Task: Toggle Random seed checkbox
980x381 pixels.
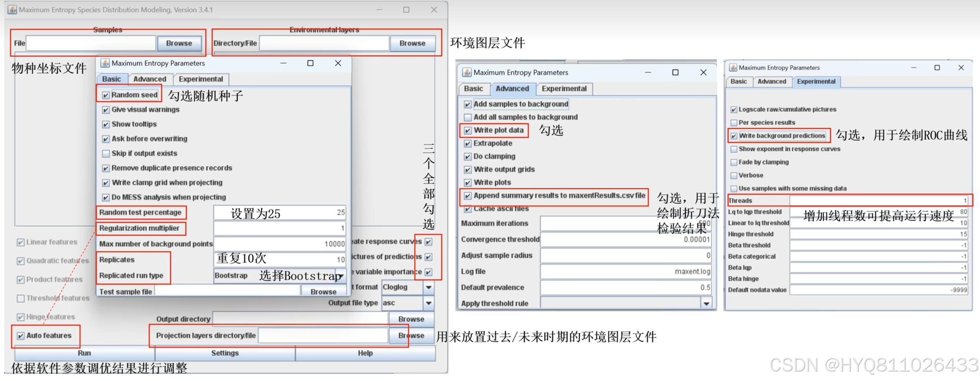Action: coord(106,95)
